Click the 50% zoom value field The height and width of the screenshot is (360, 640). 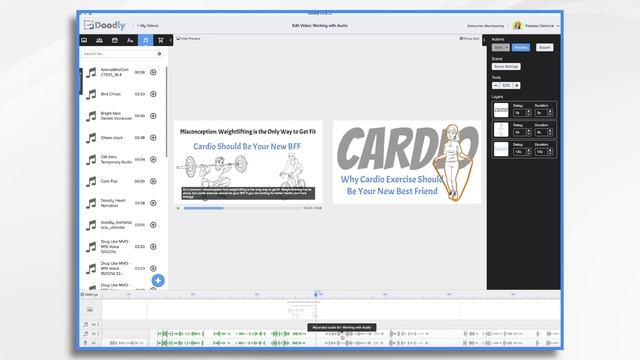506,85
